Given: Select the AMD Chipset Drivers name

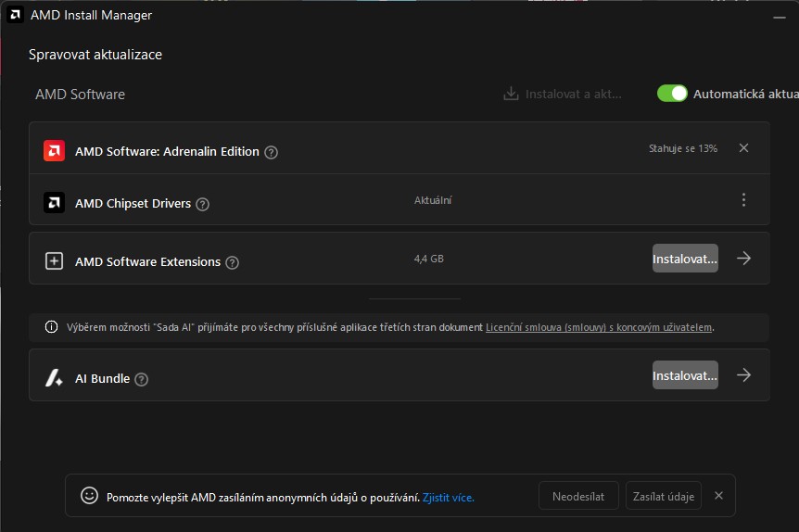Looking at the screenshot, I should [x=133, y=203].
